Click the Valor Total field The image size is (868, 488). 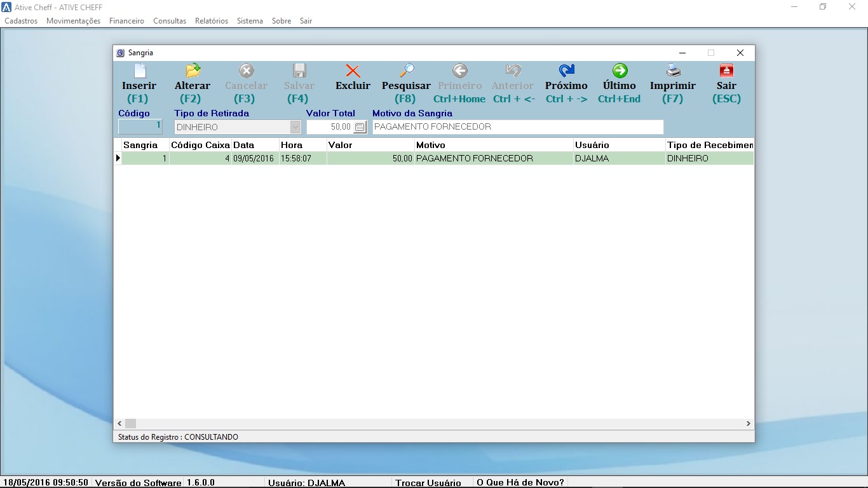point(330,127)
